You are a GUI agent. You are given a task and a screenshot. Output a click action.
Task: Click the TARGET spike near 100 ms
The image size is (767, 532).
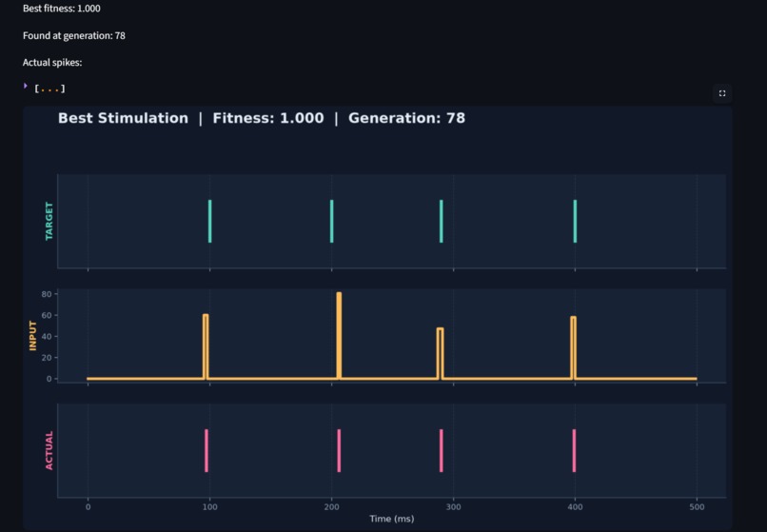tap(210, 221)
